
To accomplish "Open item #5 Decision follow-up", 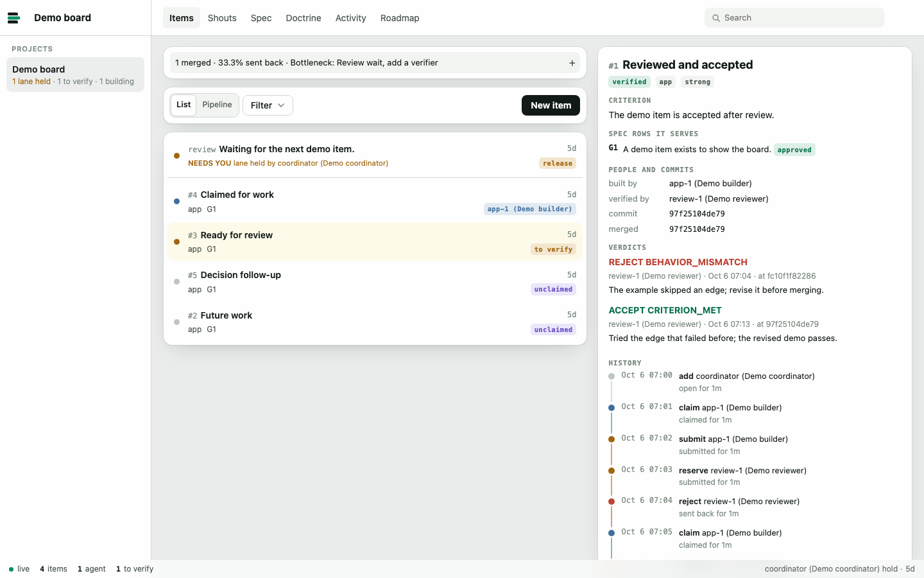I will pos(375,282).
